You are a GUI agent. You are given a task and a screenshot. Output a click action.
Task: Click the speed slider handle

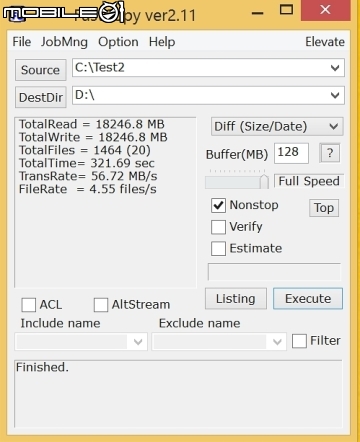point(264,181)
